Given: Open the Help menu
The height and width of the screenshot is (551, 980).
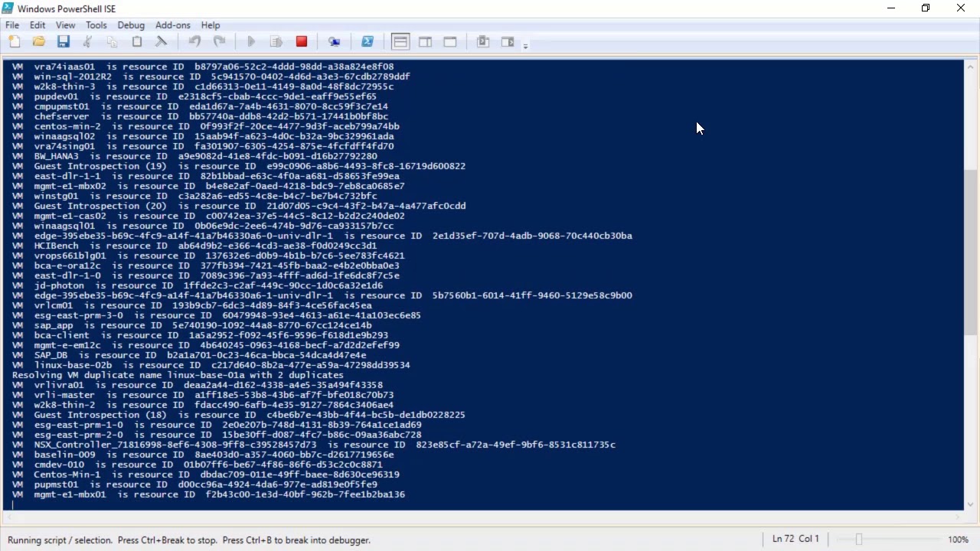Looking at the screenshot, I should (211, 25).
